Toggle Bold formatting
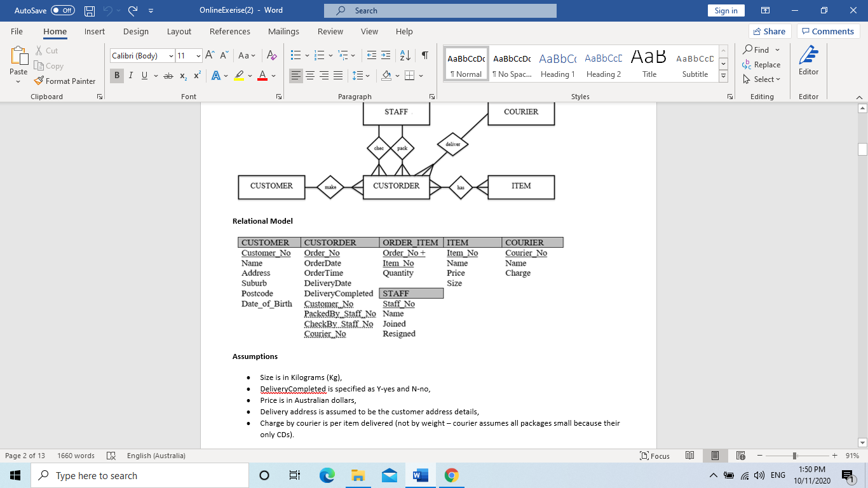868x488 pixels. pos(117,76)
